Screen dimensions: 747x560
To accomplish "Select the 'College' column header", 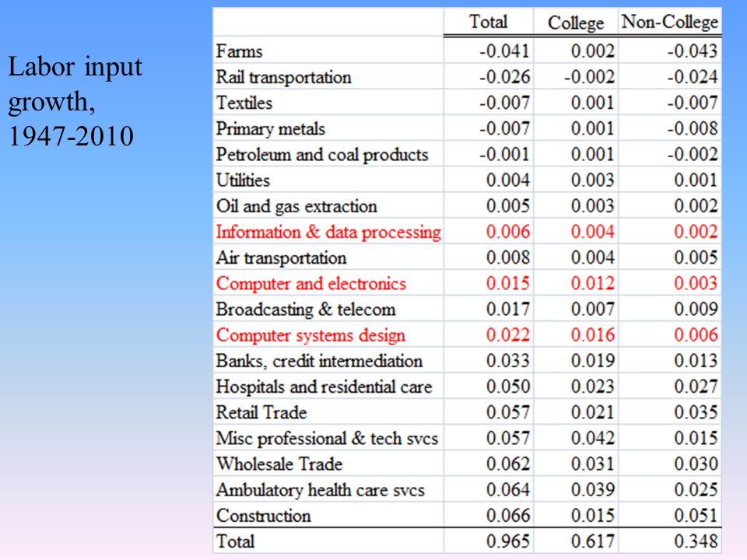I will pyautogui.click(x=576, y=23).
